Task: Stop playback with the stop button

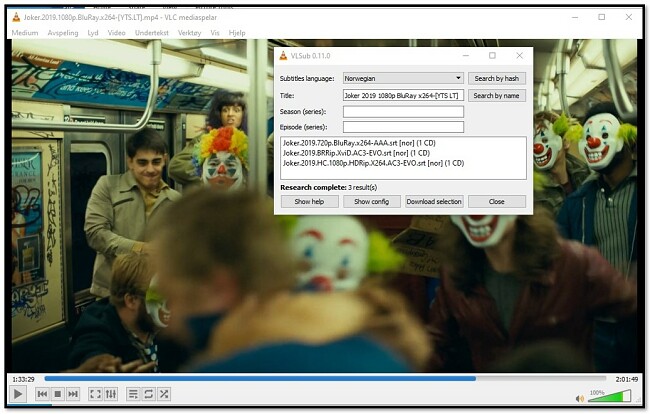Action: (x=58, y=394)
